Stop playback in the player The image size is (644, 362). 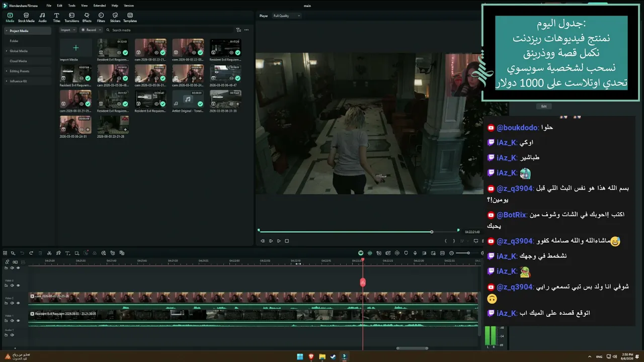pos(287,241)
